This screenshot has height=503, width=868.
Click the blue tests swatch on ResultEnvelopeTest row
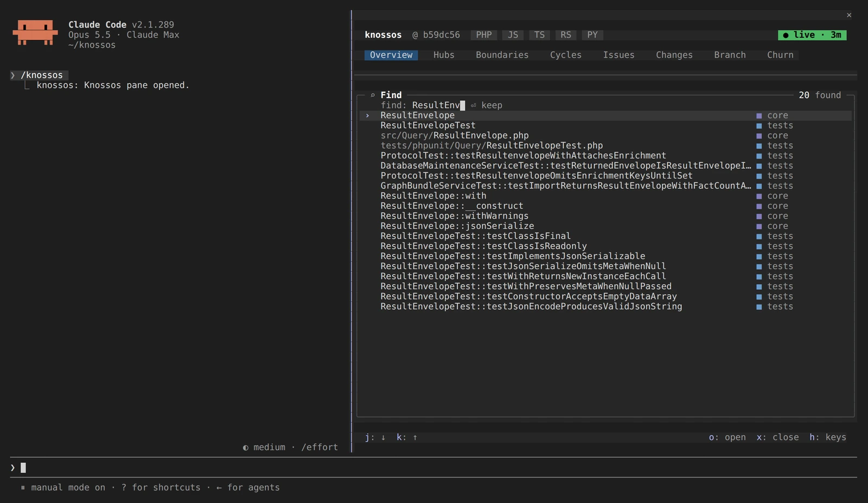pyautogui.click(x=759, y=126)
